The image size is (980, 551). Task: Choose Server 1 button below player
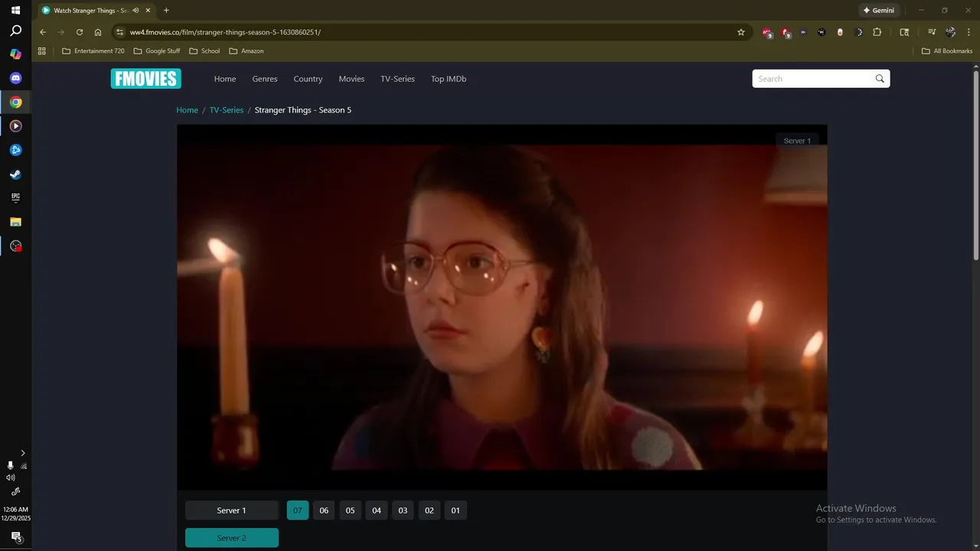(x=232, y=510)
